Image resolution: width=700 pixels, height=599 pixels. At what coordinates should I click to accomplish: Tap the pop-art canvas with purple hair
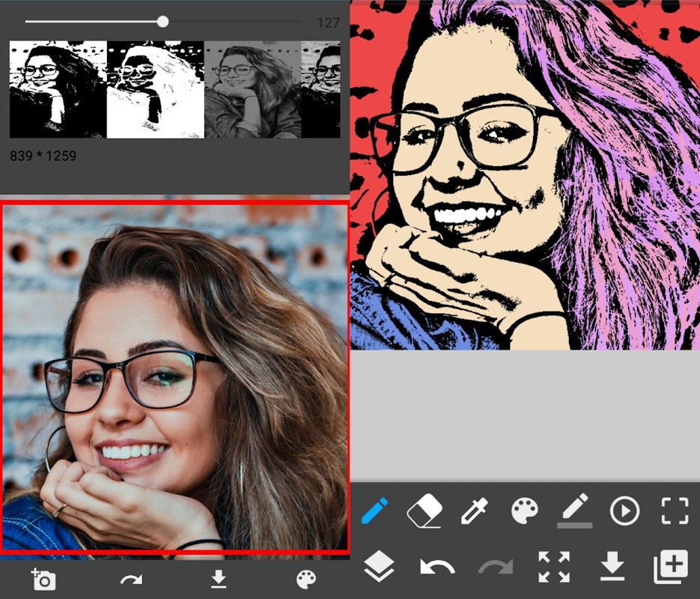point(525,175)
